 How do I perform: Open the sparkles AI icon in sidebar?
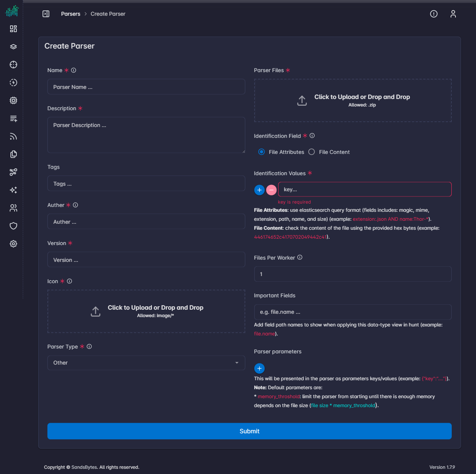tap(13, 190)
